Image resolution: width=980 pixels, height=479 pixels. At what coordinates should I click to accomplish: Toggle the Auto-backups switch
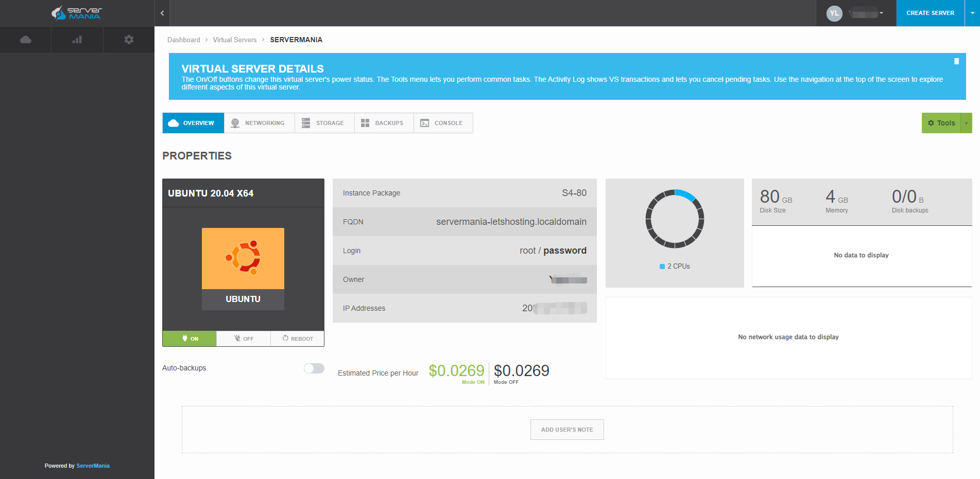pos(314,368)
